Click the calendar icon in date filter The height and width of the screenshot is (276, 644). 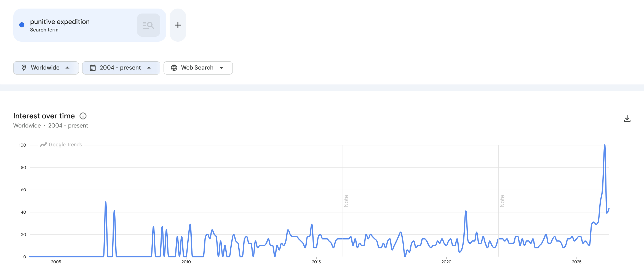tap(93, 68)
